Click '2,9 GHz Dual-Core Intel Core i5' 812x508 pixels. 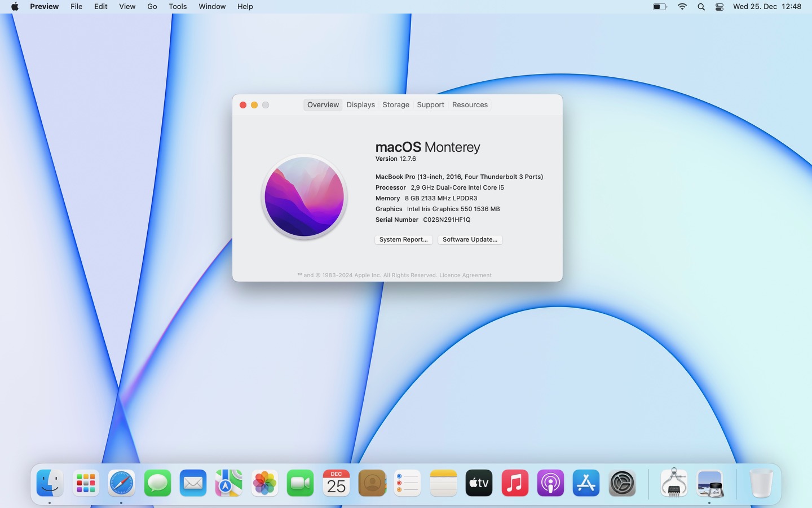coord(457,188)
